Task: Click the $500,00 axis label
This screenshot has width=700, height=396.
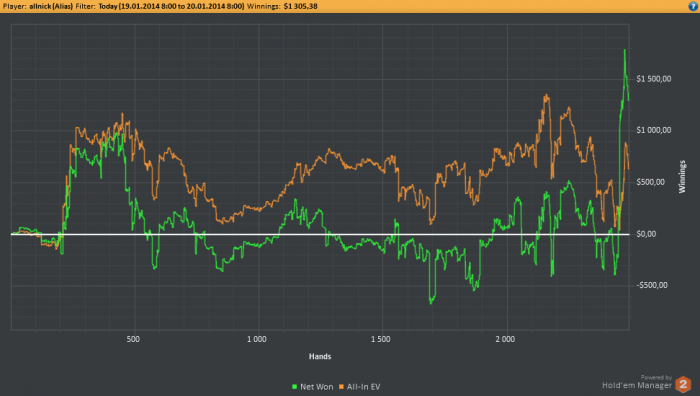Action: tap(650, 182)
